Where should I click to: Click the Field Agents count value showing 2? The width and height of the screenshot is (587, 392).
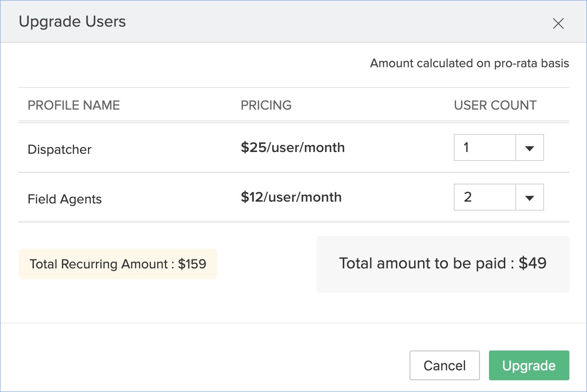click(x=485, y=197)
